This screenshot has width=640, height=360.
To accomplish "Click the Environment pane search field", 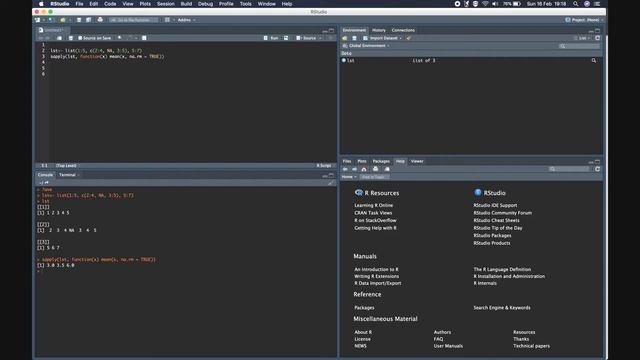I will [x=579, y=46].
